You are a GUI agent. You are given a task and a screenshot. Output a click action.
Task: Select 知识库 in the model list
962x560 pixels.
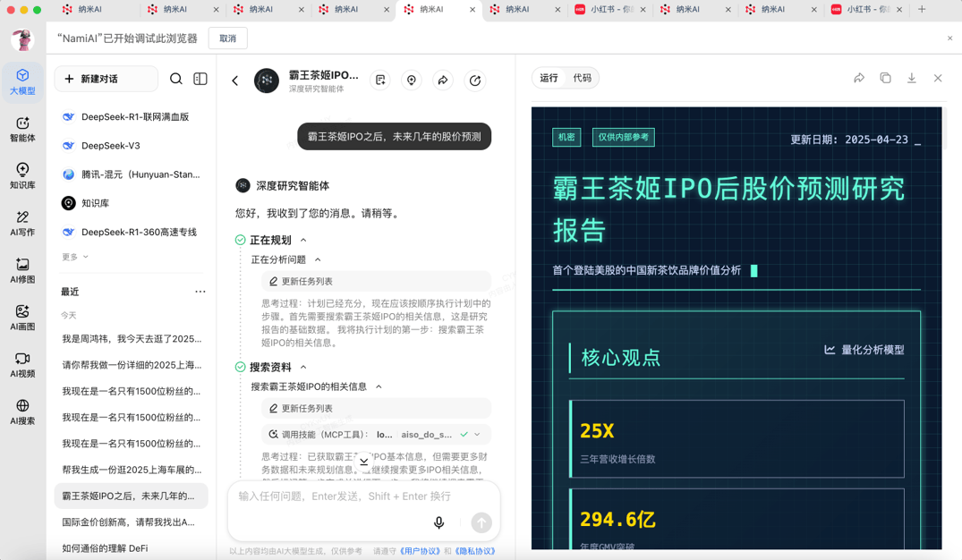click(132, 203)
